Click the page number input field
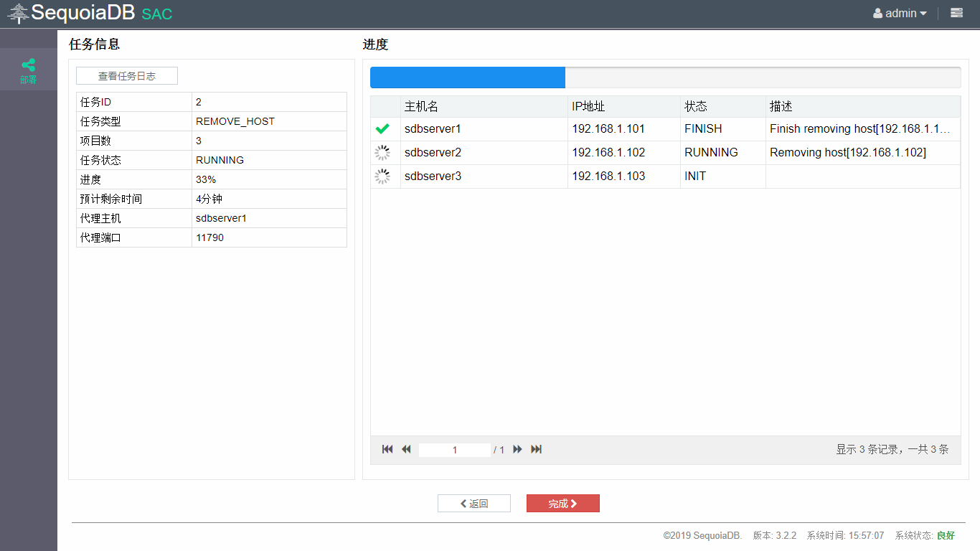 point(455,450)
